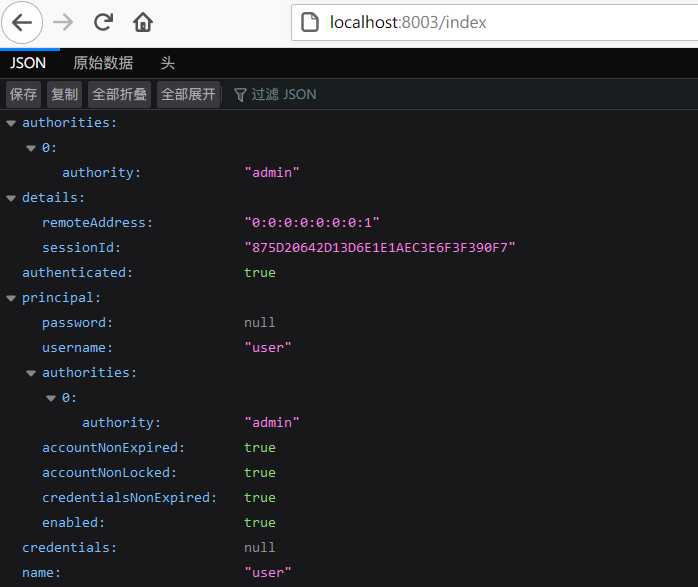Click the null value of password
This screenshot has width=698, height=587.
coord(260,323)
